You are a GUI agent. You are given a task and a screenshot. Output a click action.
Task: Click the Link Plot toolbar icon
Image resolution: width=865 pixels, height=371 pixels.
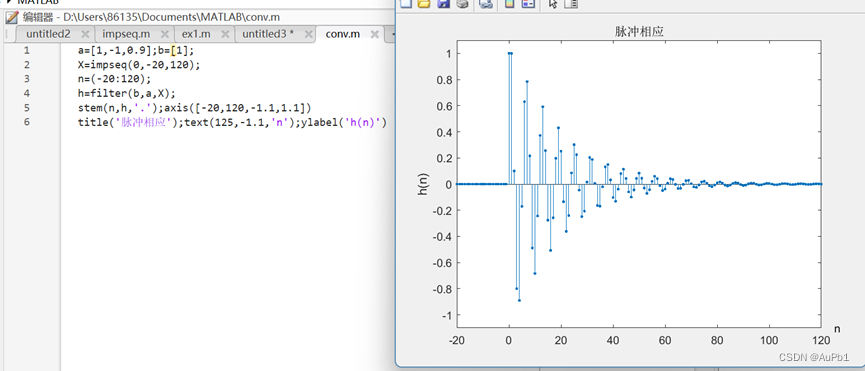pyautogui.click(x=486, y=3)
